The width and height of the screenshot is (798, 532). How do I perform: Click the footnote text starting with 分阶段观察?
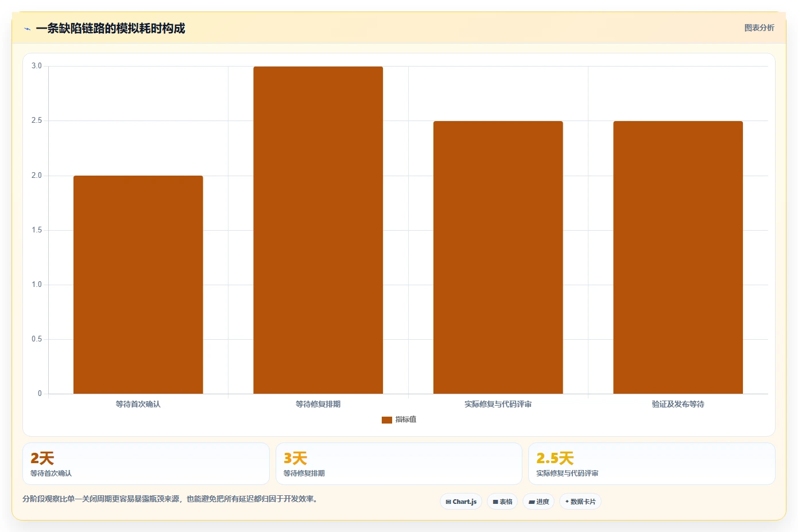pos(170,499)
